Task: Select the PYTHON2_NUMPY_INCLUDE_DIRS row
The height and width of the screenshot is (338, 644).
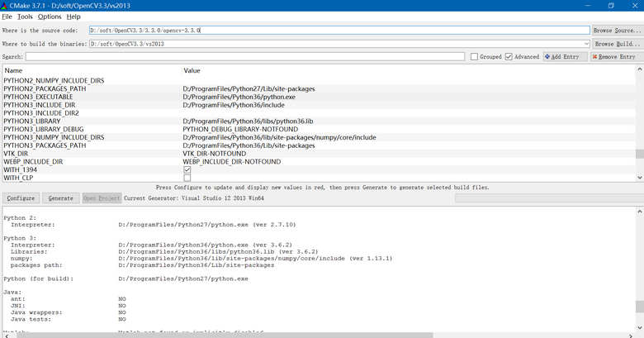Action: coord(319,81)
